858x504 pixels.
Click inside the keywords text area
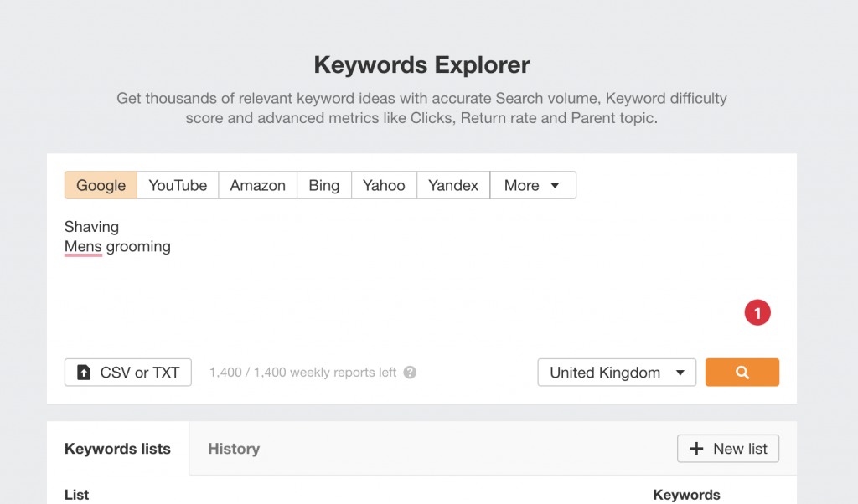[421, 279]
